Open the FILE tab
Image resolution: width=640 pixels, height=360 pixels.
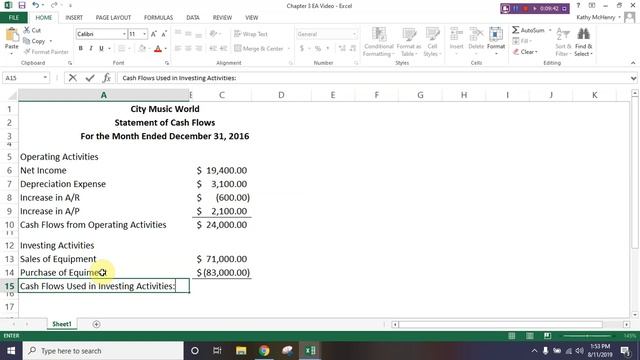pyautogui.click(x=14, y=18)
